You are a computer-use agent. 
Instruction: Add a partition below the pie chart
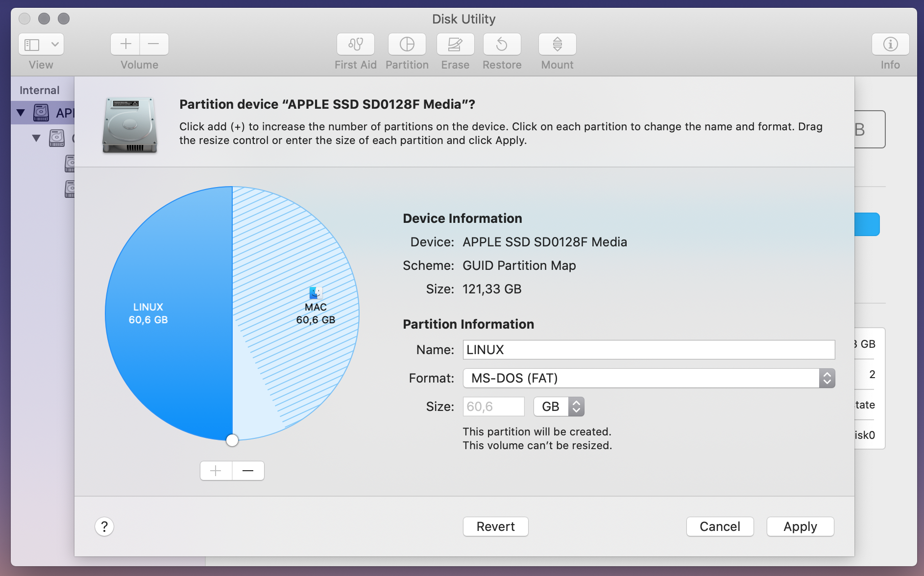(216, 471)
